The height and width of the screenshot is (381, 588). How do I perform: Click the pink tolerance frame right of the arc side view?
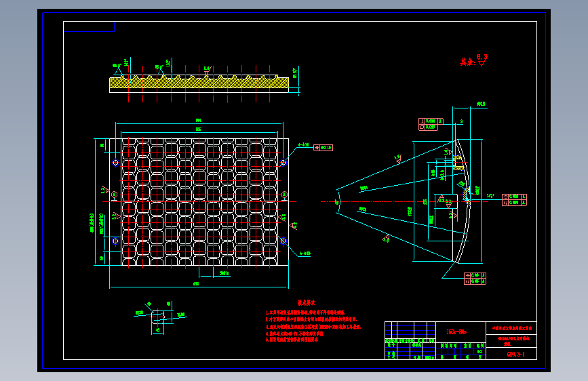click(x=515, y=199)
